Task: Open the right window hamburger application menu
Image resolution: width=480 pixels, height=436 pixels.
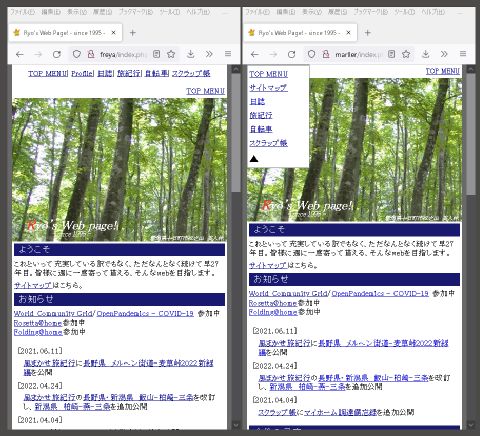Action: pyautogui.click(x=463, y=54)
